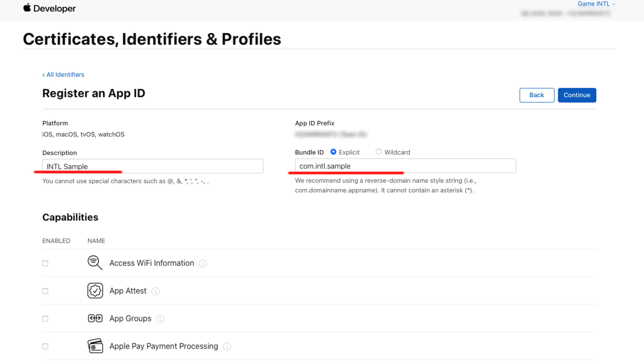Click the Apple Pay card icon
This screenshot has height=362, width=644.
(95, 346)
